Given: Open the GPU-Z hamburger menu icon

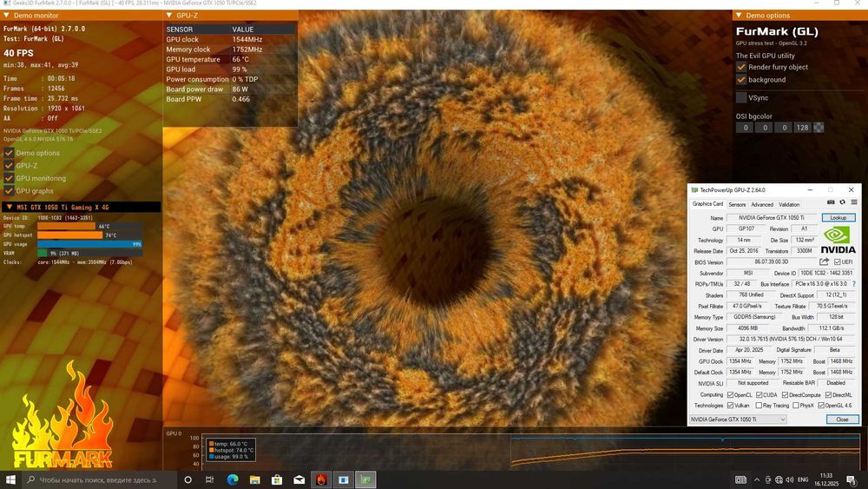Looking at the screenshot, I should point(854,202).
